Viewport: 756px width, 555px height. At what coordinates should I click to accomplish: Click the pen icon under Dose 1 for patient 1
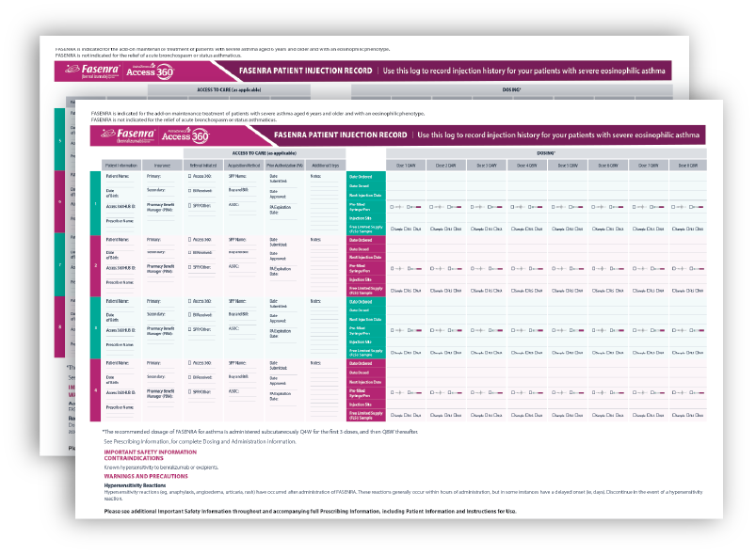(x=413, y=207)
